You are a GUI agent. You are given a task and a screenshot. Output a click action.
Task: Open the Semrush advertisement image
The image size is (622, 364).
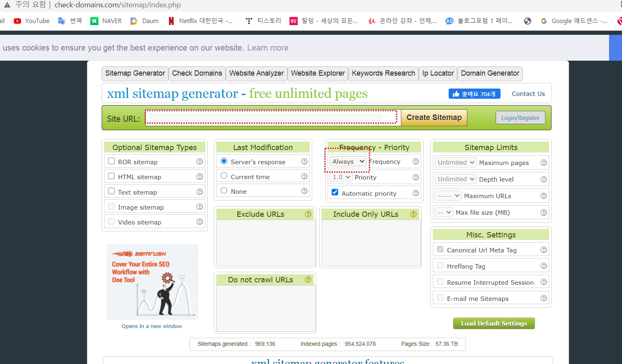point(152,282)
